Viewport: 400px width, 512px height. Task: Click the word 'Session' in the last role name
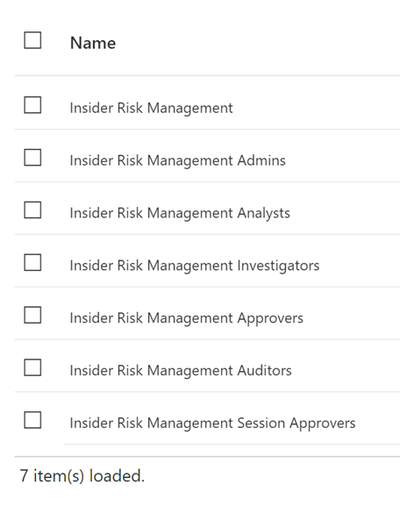[x=261, y=423]
